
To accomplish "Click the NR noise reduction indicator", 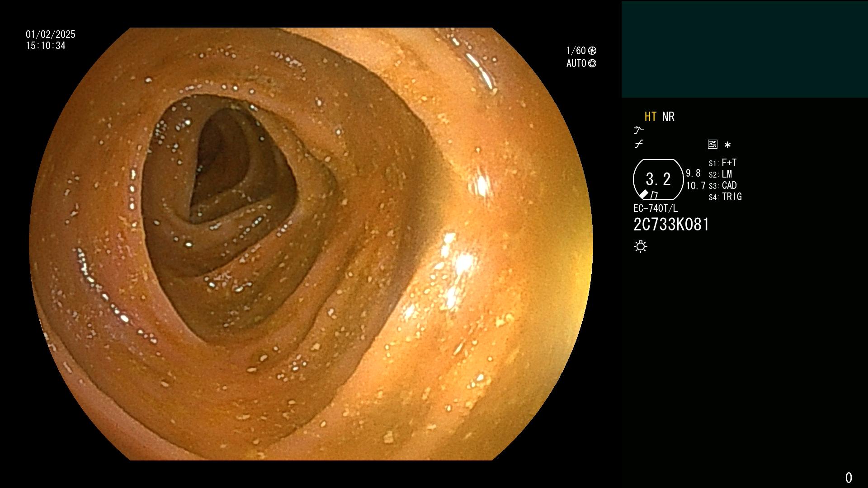I will click(668, 117).
